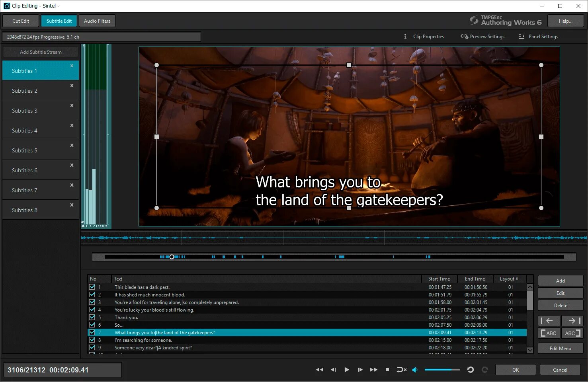Click the volume slider

442,370
